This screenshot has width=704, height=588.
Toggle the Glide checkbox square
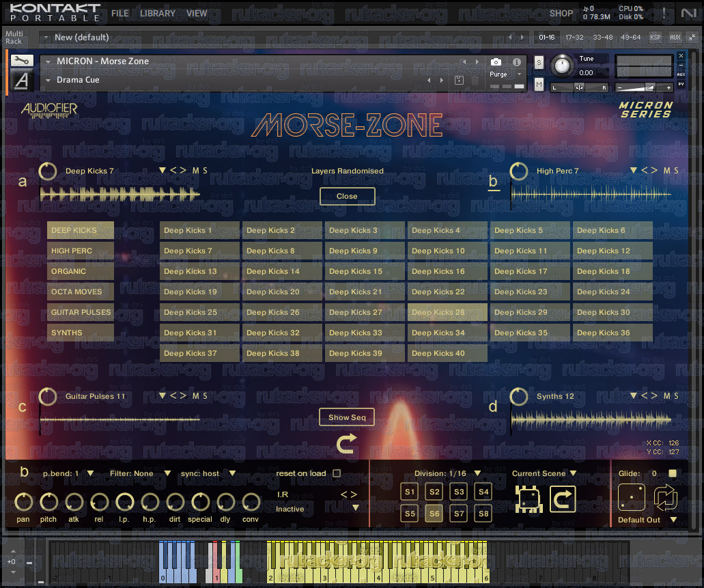(673, 473)
